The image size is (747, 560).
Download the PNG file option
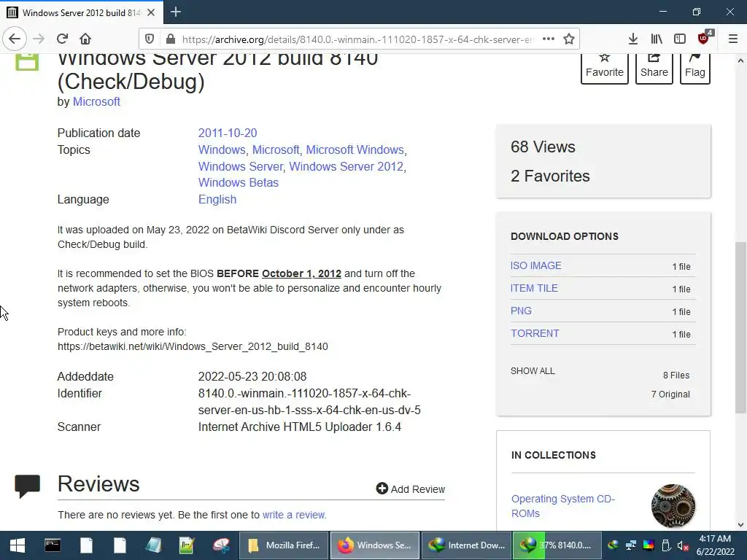coord(521,311)
